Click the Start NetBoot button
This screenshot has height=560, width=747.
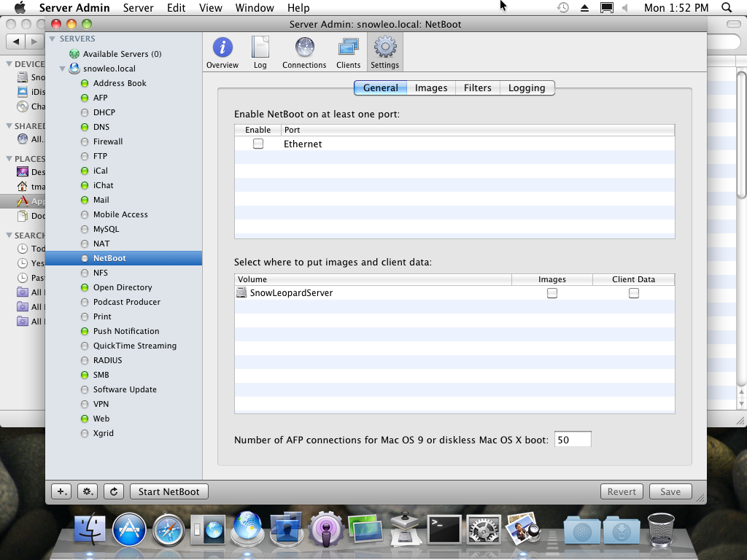[x=169, y=491]
